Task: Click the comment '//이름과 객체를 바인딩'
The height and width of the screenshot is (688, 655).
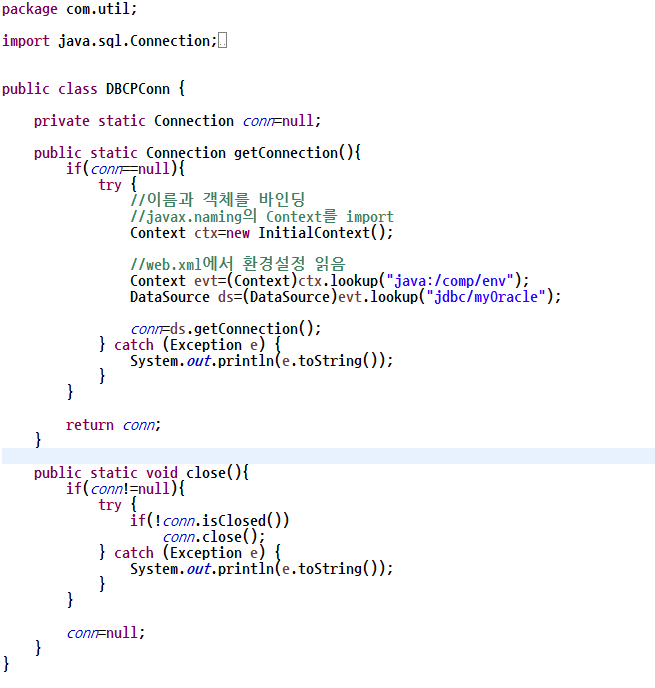Action: tap(218, 200)
